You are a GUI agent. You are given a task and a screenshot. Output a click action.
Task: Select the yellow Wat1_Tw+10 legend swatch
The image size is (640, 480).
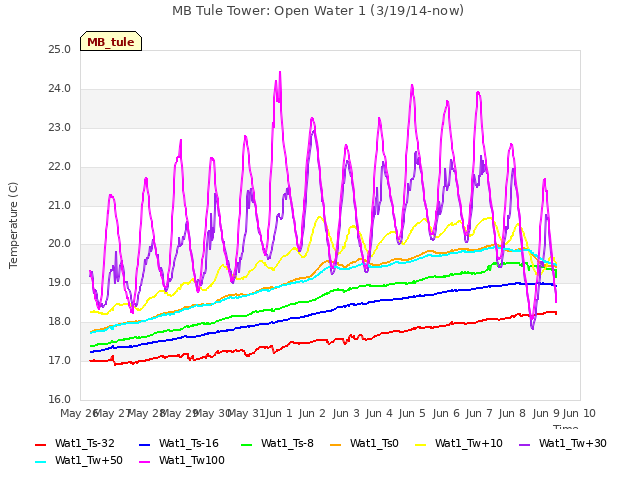coord(420,444)
